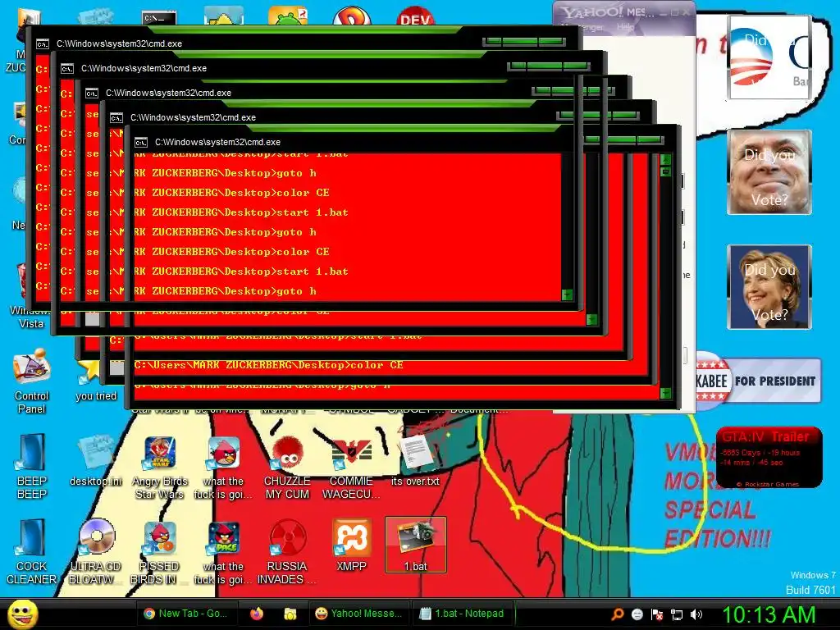The image size is (840, 630).
Task: Select the CLEANER shortcut below BEEP BEEP
Action: tap(32, 550)
